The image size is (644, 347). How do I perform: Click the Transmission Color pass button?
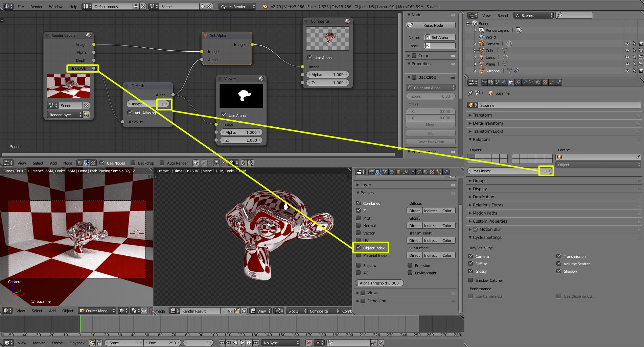[x=447, y=240]
